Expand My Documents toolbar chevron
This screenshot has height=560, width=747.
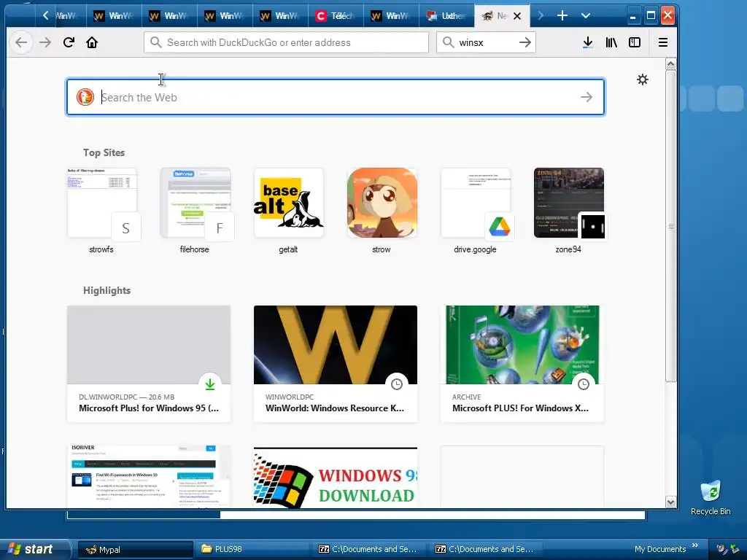pos(695,545)
